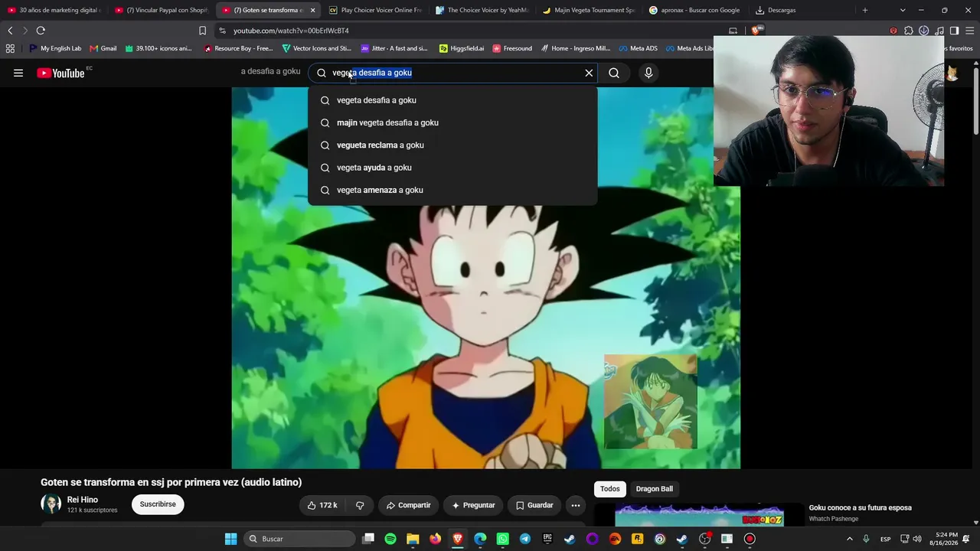Open the Gmail bookmark

103,48
